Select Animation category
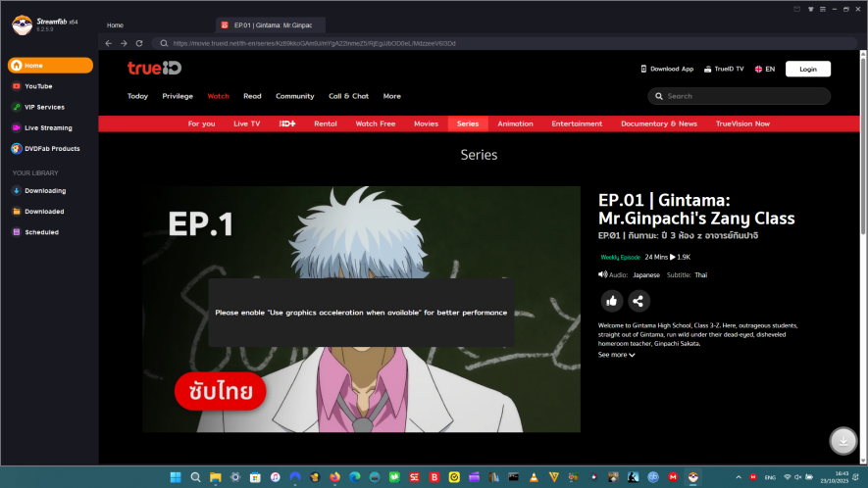Image resolution: width=868 pixels, height=488 pixels. (x=515, y=123)
